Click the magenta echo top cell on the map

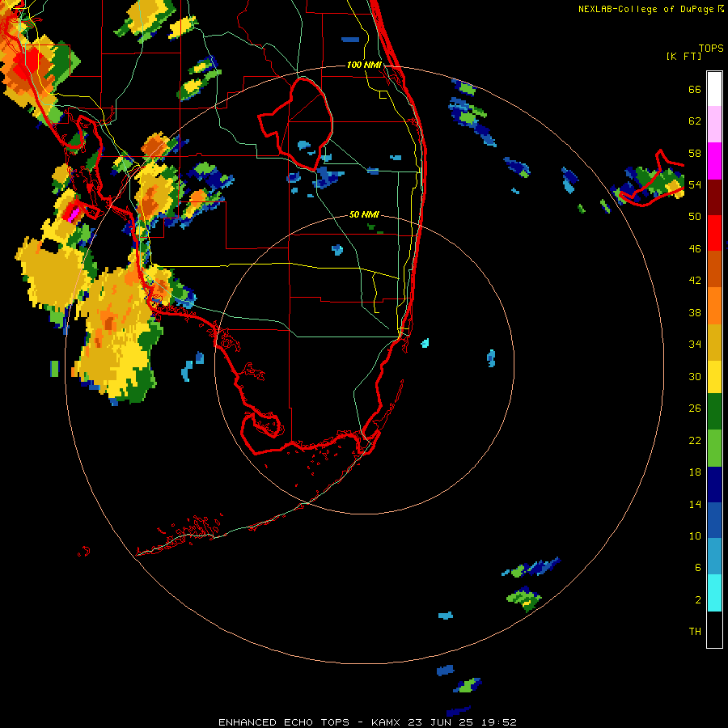tap(73, 214)
